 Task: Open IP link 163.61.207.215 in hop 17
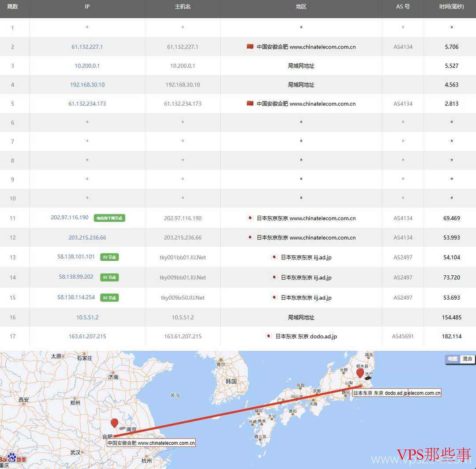[87, 337]
